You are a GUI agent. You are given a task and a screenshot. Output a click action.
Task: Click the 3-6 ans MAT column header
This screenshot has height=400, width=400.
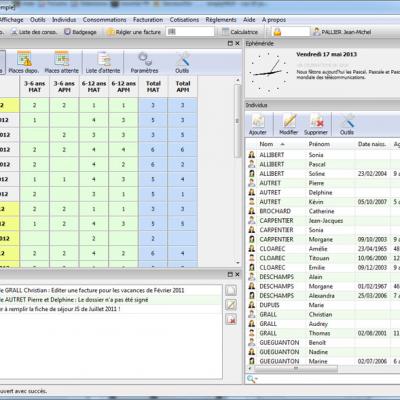[35, 87]
